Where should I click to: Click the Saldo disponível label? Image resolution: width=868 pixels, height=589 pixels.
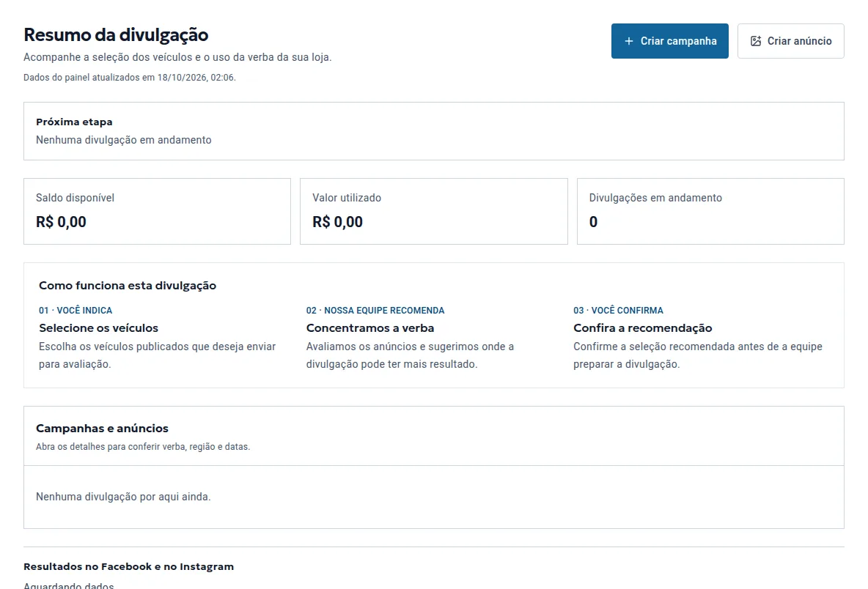75,198
